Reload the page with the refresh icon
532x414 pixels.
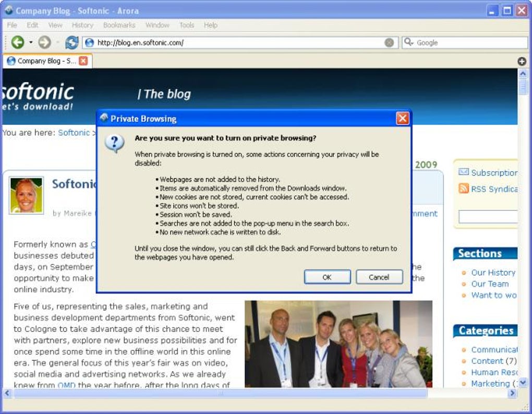tap(71, 42)
